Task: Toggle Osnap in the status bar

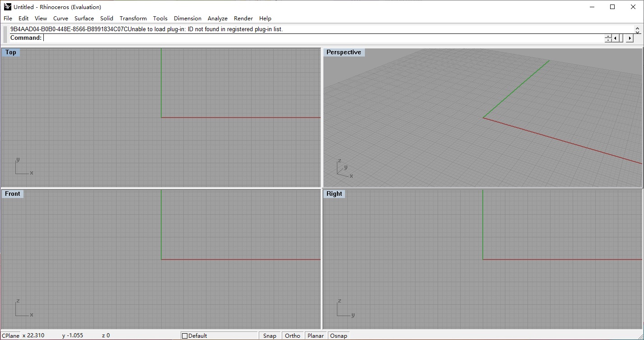Action: pyautogui.click(x=339, y=335)
